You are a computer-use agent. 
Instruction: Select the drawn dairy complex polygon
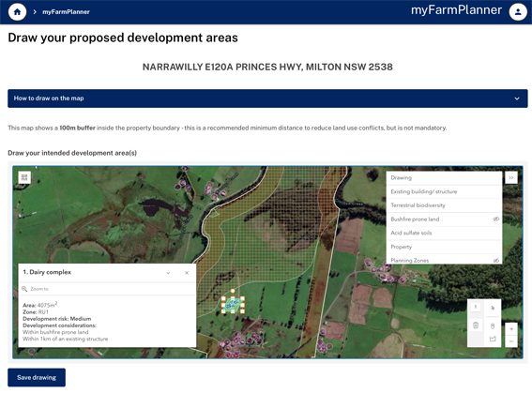pyautogui.click(x=233, y=304)
